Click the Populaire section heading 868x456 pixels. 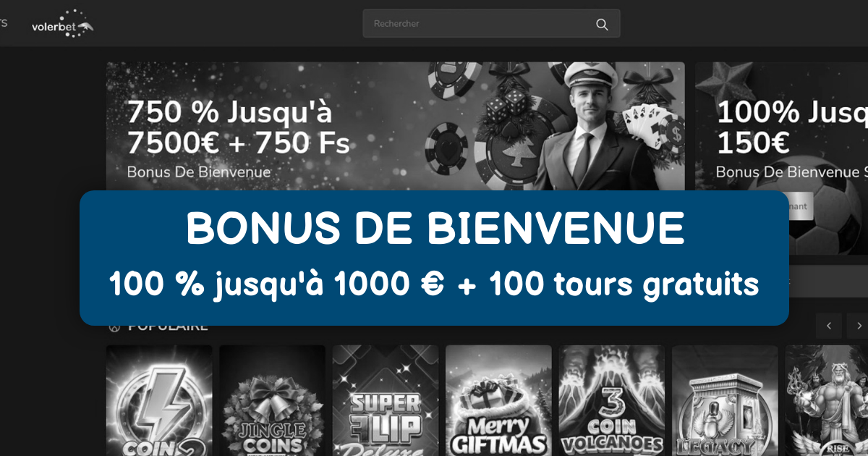coord(168,326)
